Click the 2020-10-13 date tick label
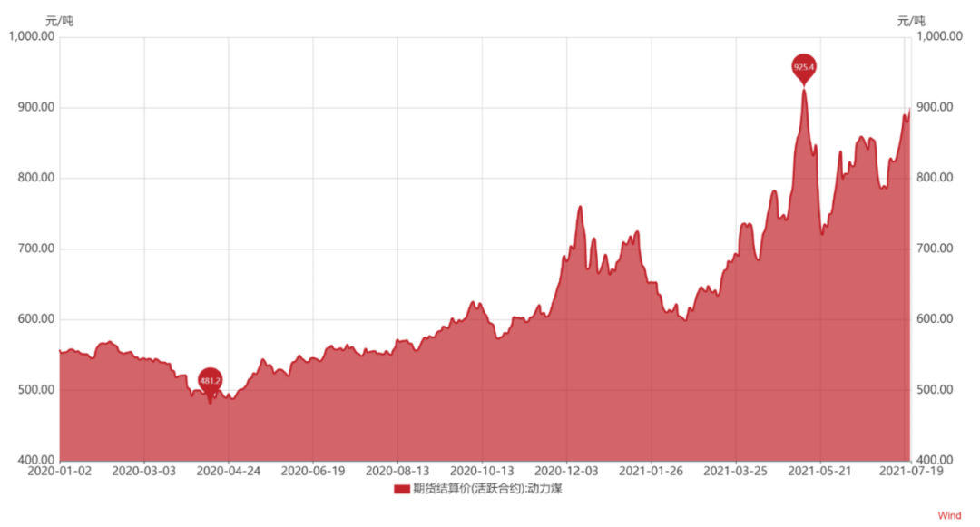The width and height of the screenshot is (980, 527). tap(482, 472)
